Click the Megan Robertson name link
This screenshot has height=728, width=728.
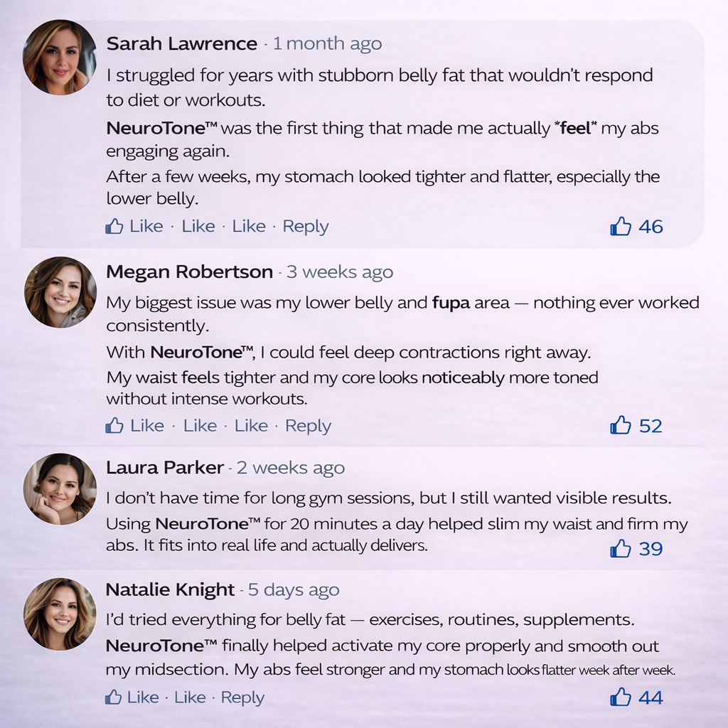click(189, 272)
